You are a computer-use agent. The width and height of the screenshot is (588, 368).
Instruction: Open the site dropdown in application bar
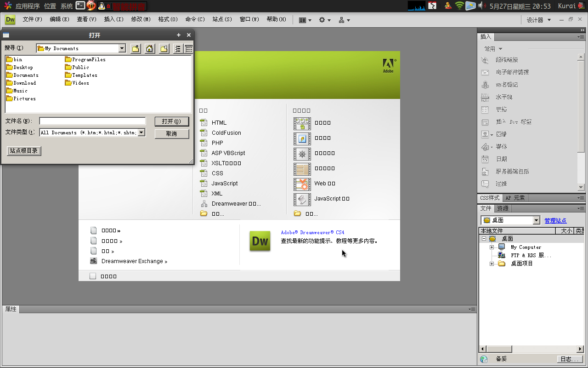tap(344, 20)
